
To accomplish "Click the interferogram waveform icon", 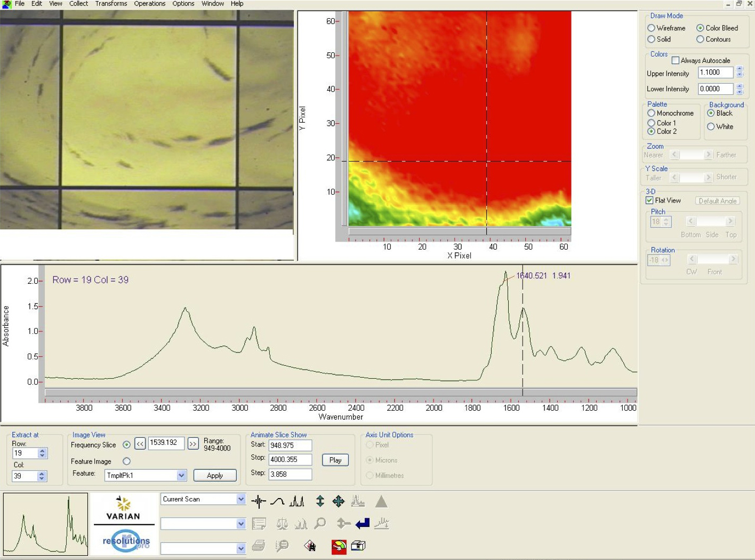I will pos(259,501).
